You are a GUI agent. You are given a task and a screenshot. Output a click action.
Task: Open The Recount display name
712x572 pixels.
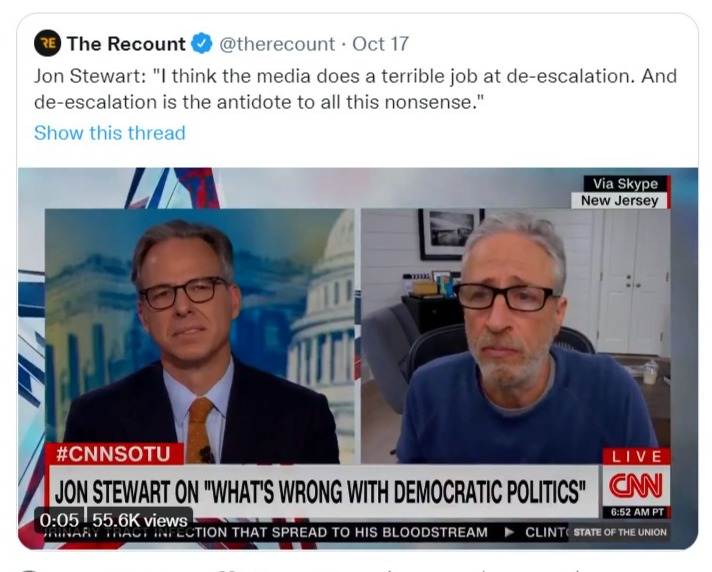click(x=126, y=44)
